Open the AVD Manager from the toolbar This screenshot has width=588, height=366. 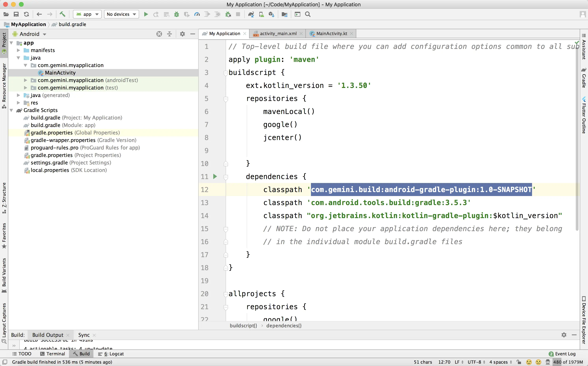tap(261, 14)
